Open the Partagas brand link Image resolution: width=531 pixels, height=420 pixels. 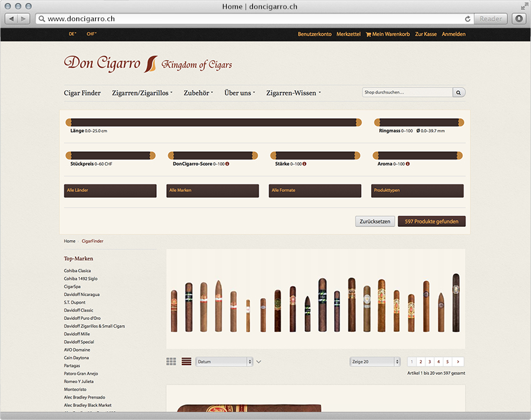tap(72, 366)
